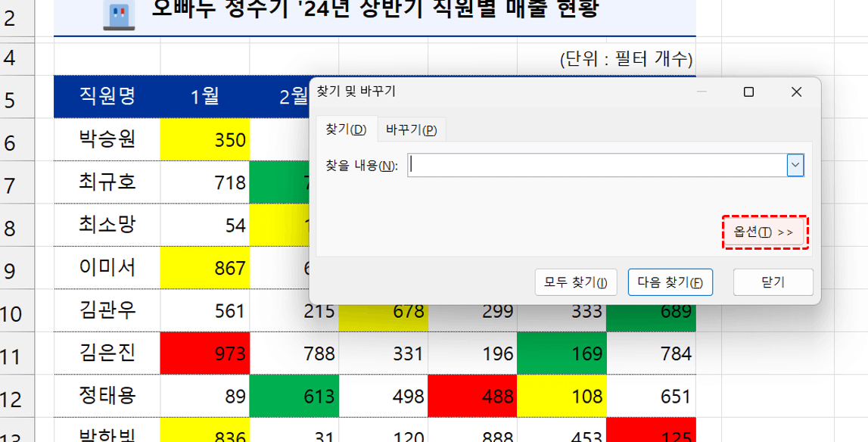Select the yellow cell 867
The height and width of the screenshot is (442, 868).
tap(205, 268)
